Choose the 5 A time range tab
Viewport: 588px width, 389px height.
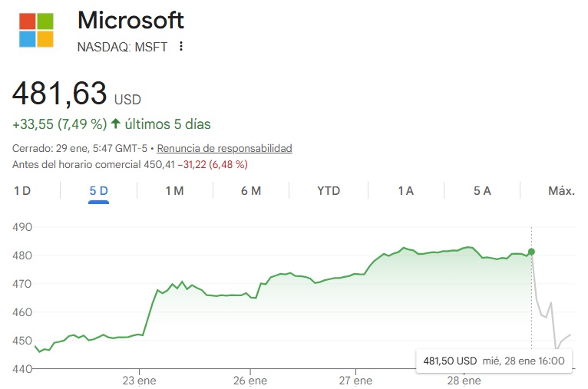(482, 191)
